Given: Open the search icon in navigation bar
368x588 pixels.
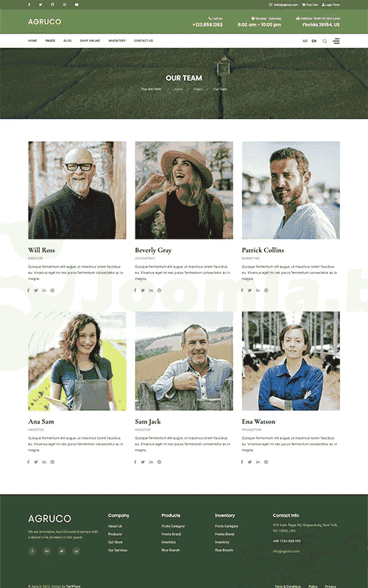Looking at the screenshot, I should [325, 41].
